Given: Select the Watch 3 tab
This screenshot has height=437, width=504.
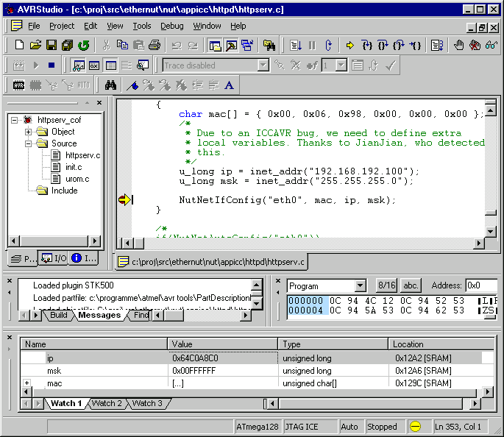Looking at the screenshot, I should (147, 403).
